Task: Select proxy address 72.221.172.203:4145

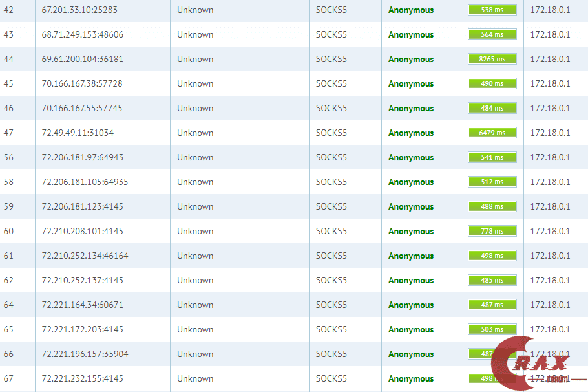Action: [x=83, y=330]
